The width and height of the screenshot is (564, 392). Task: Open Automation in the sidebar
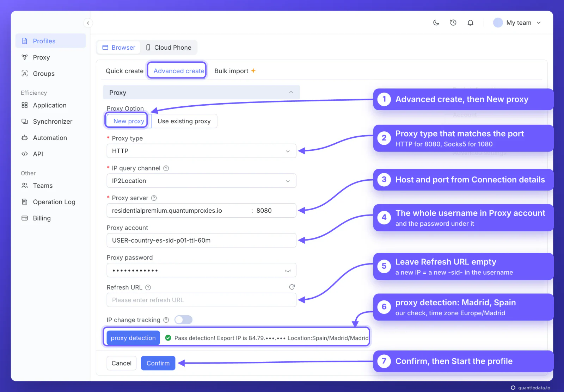tap(51, 138)
